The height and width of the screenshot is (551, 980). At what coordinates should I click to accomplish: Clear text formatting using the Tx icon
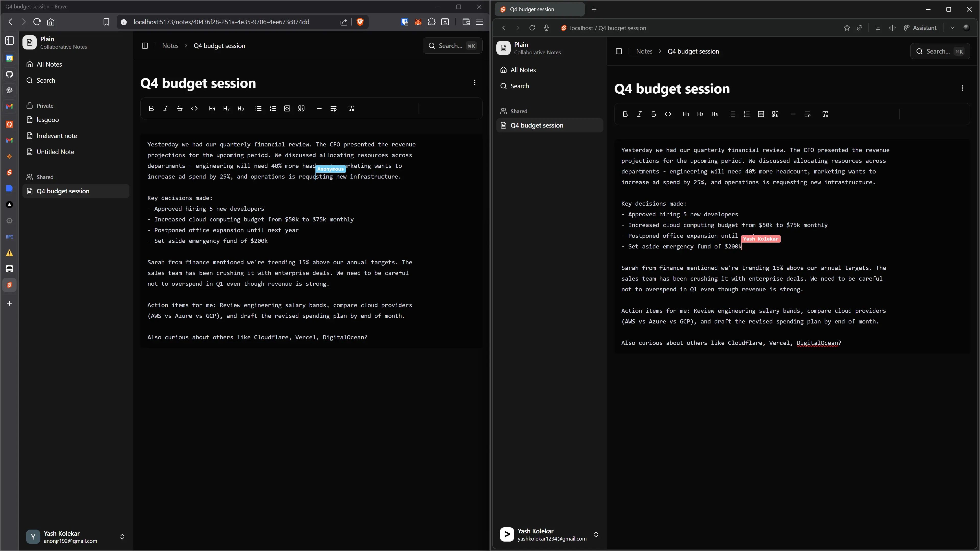351,108
